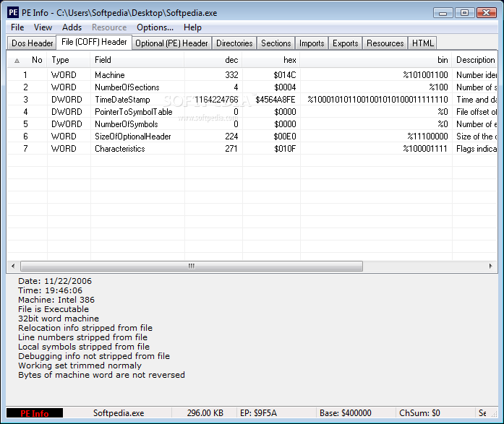Select the NumberOfSymbols field row

click(x=252, y=124)
